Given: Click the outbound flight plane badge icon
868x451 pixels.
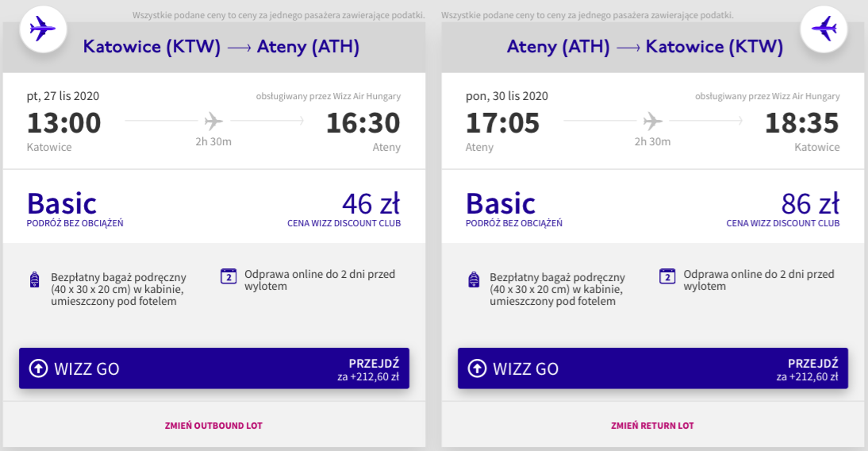Looking at the screenshot, I should [42, 29].
